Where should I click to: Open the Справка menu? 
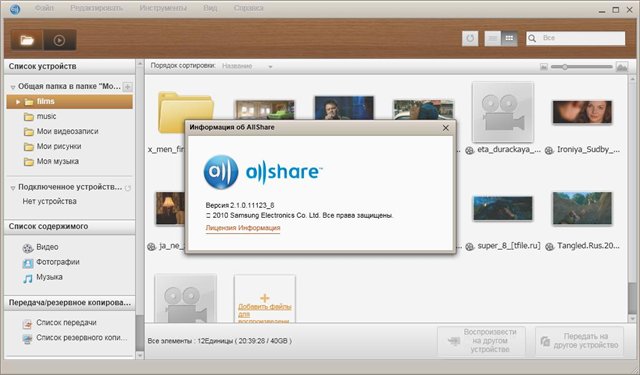pyautogui.click(x=249, y=8)
